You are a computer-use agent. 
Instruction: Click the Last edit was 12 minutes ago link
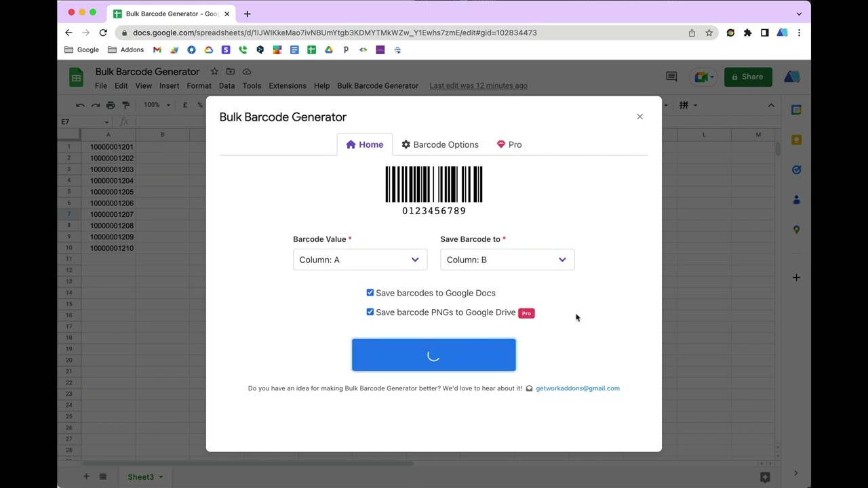point(478,86)
